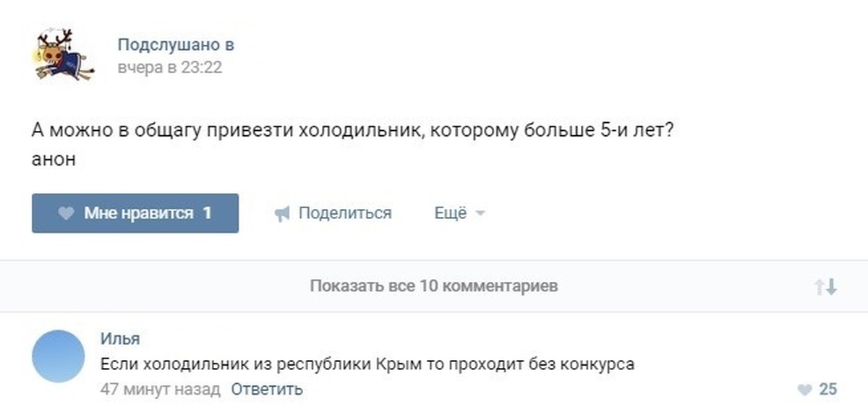This screenshot has height=412, width=868.
Task: Click the post text about холодильник
Action: click(353, 134)
